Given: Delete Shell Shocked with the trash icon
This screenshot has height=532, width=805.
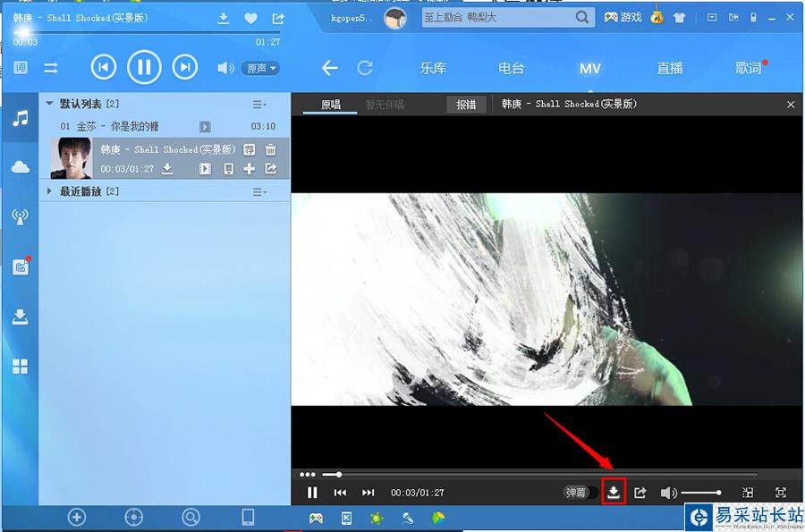Looking at the screenshot, I should tap(270, 150).
